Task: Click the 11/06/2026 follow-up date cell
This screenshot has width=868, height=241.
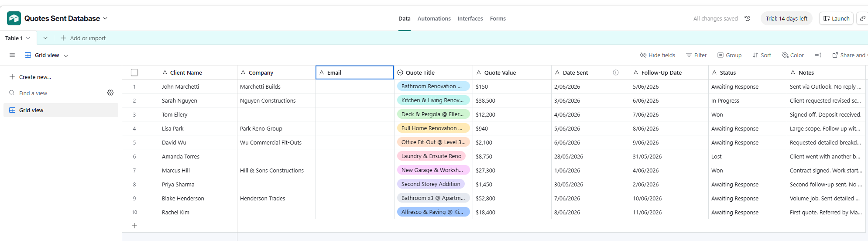Action: pyautogui.click(x=669, y=212)
